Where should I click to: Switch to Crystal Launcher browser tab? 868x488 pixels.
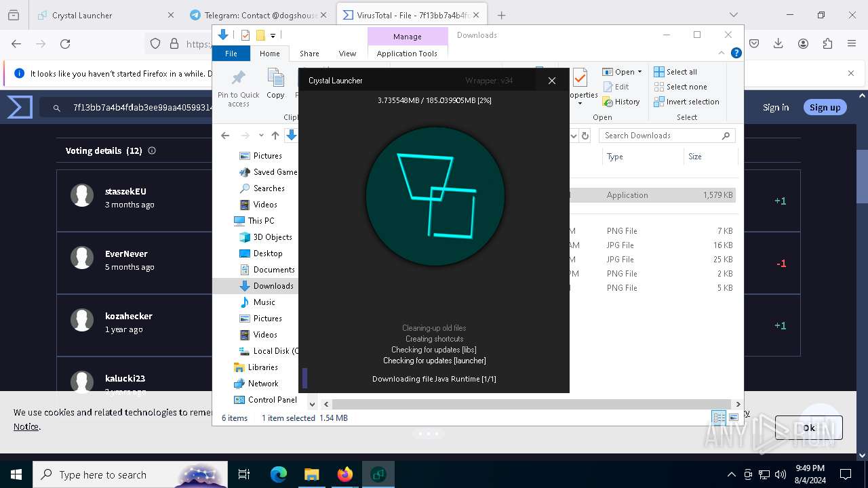pyautogui.click(x=106, y=15)
